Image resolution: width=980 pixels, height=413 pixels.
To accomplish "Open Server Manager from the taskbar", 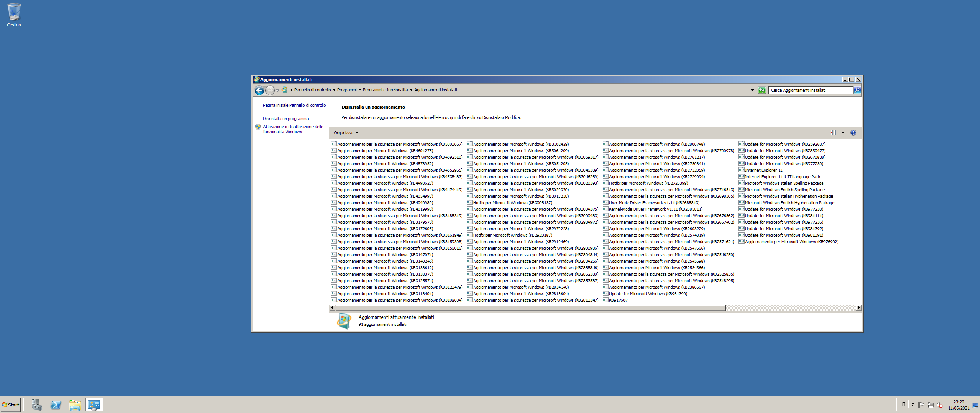I will (37, 405).
